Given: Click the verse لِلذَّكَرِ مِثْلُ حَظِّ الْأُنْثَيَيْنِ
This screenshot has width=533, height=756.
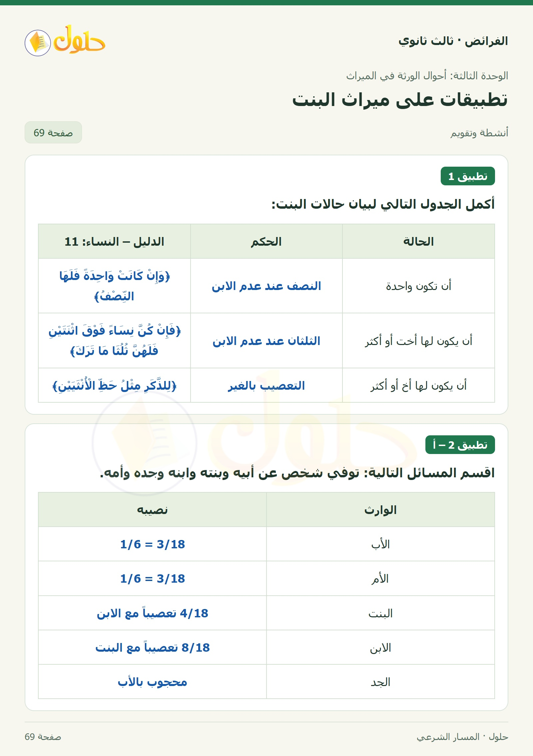Looking at the screenshot, I should point(114,386).
